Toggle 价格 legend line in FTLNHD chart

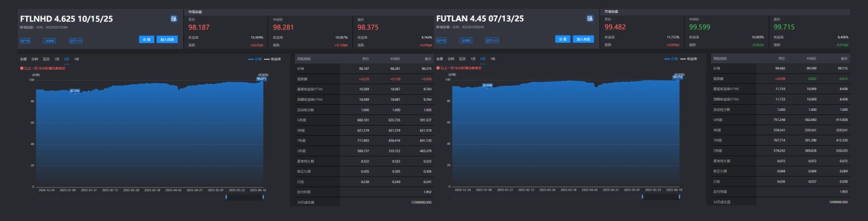[255, 59]
